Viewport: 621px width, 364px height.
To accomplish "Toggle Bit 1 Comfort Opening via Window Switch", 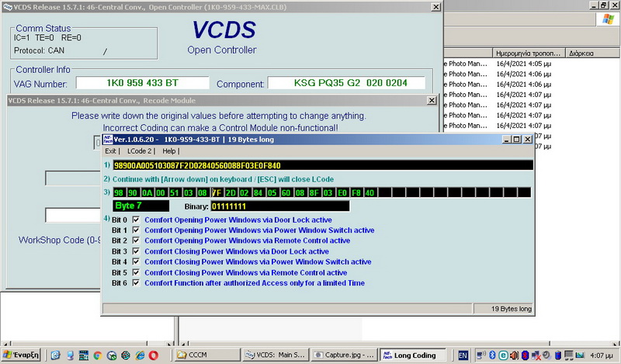I will [x=136, y=231].
